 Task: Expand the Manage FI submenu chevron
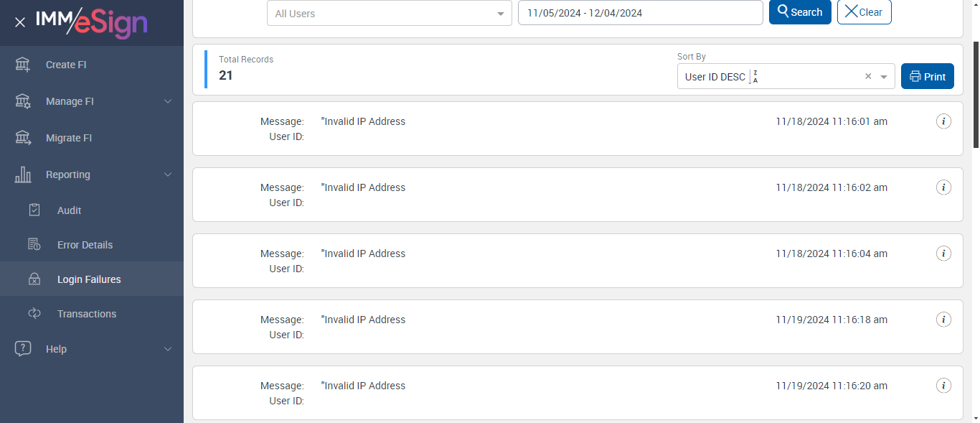(x=168, y=101)
